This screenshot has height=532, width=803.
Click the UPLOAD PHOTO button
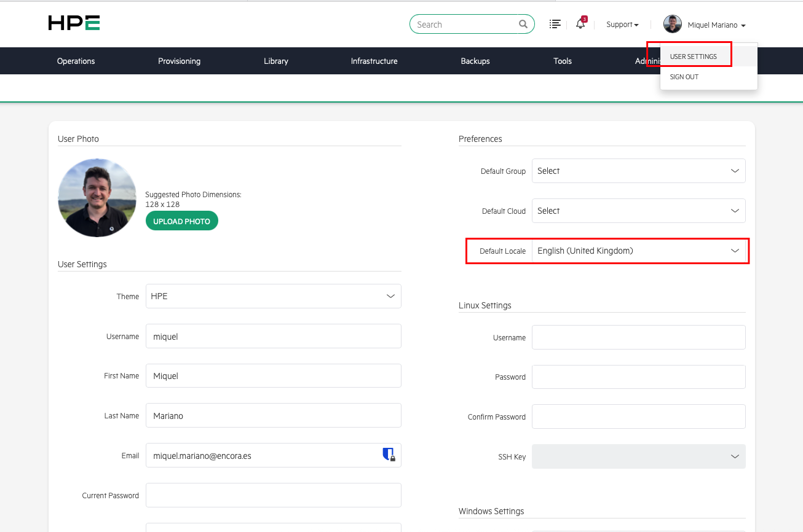click(181, 221)
